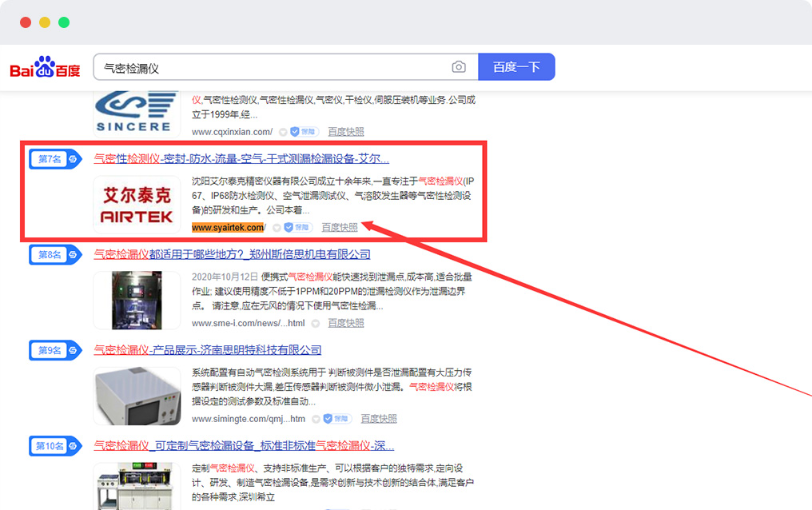This screenshot has height=510, width=812.
Task: Expand the dropdown arrow after cqxinxian.com URL
Action: [283, 132]
